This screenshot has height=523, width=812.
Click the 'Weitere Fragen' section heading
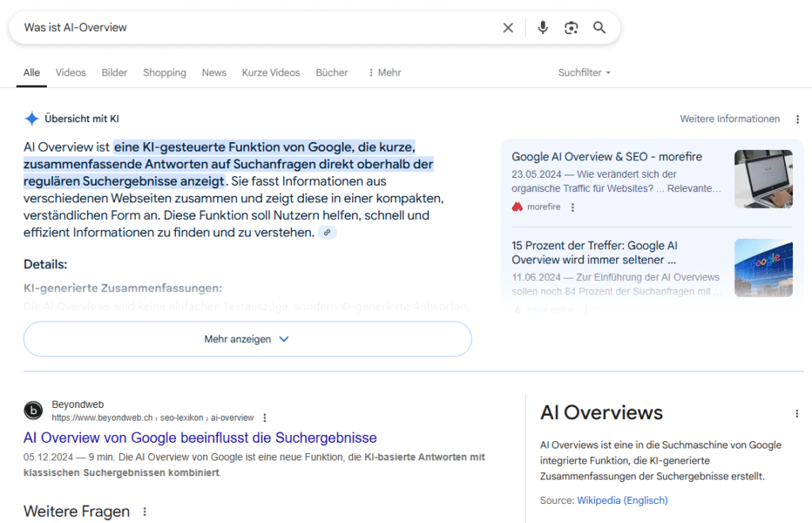[x=77, y=512]
